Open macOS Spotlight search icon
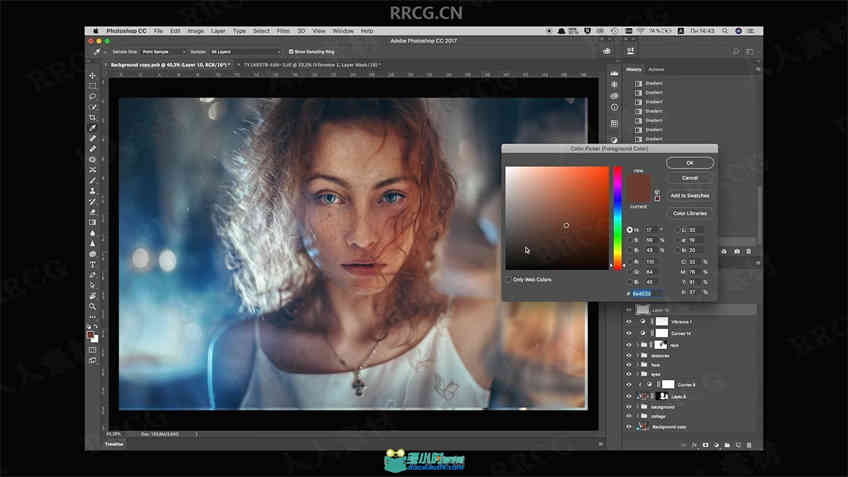848x477 pixels. tap(725, 31)
